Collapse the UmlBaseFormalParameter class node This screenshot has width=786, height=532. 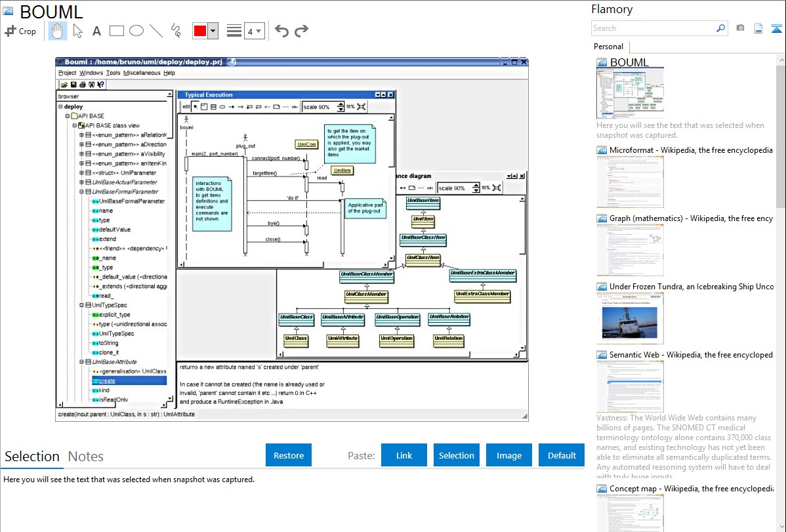coord(81,192)
